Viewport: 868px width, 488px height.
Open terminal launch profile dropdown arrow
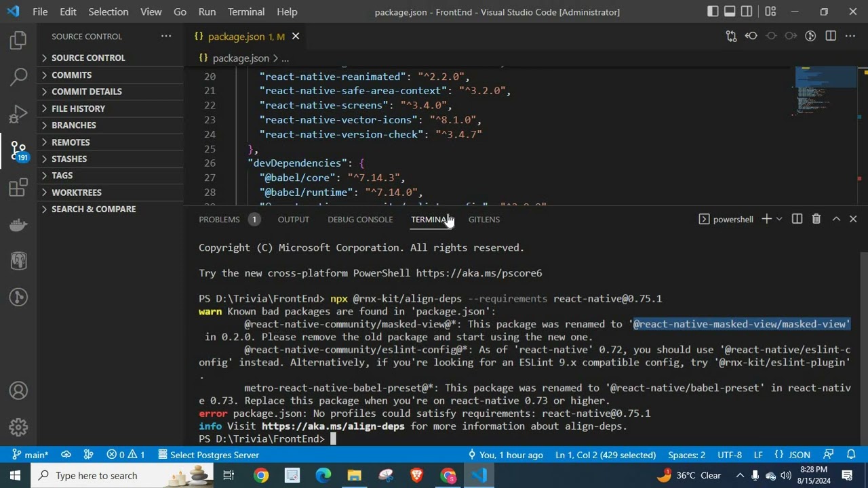(x=779, y=219)
